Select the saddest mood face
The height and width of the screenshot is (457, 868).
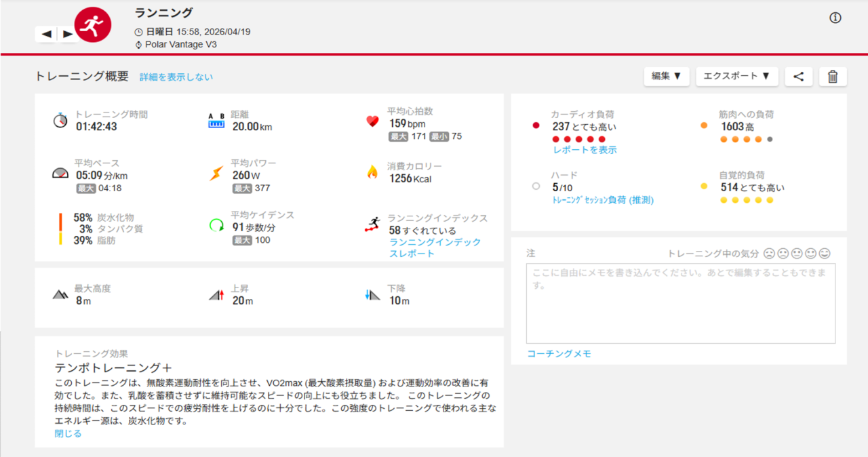pos(769,254)
